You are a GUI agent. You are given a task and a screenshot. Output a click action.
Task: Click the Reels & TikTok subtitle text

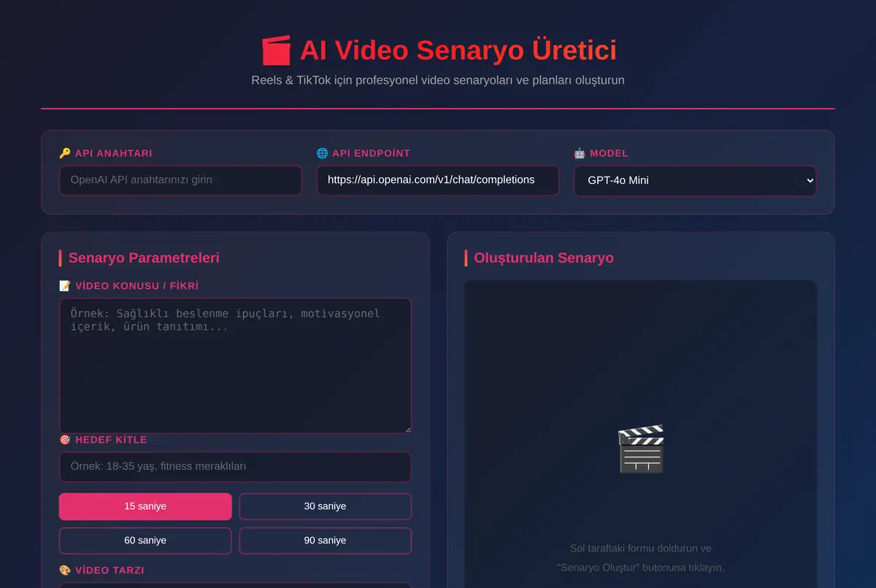pos(438,80)
